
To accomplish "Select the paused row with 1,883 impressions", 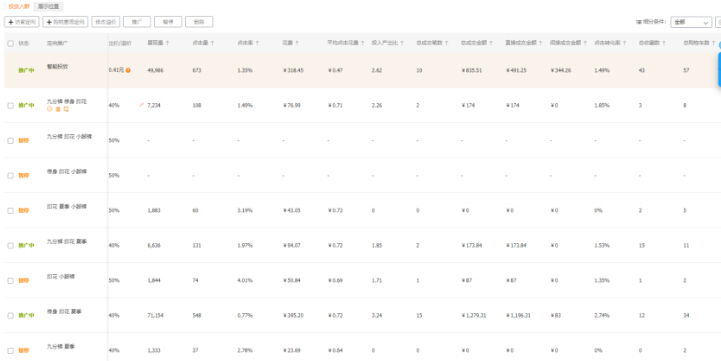I will [x=11, y=211].
